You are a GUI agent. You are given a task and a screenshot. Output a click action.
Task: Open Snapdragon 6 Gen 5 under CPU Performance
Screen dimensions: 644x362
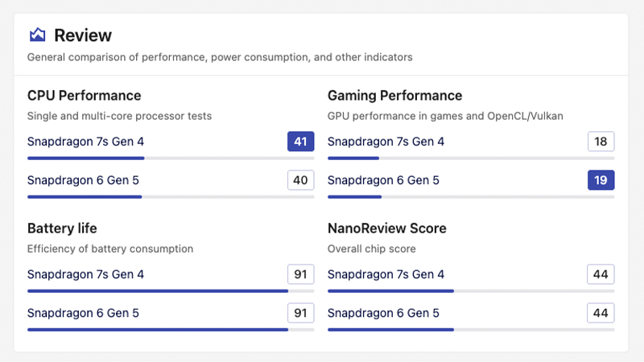pyautogui.click(x=83, y=180)
